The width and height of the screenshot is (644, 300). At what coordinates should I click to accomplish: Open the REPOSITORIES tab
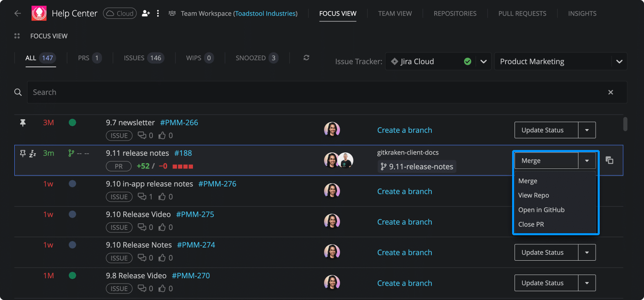tap(455, 14)
